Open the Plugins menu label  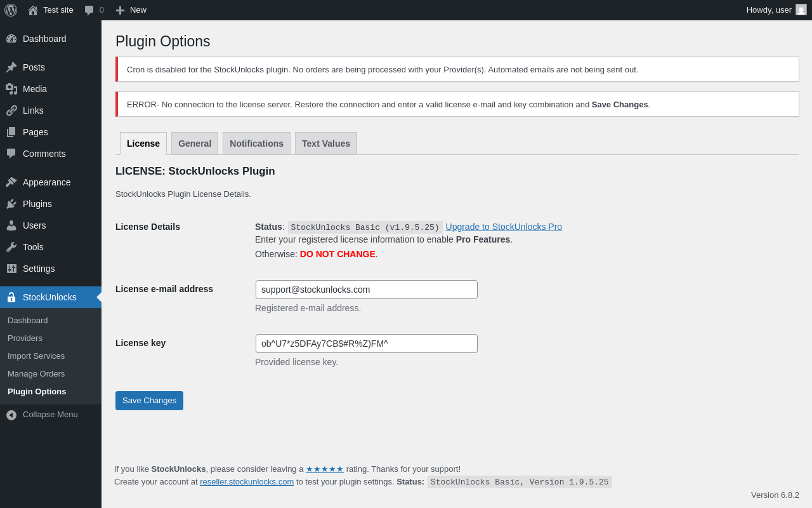[x=37, y=204]
